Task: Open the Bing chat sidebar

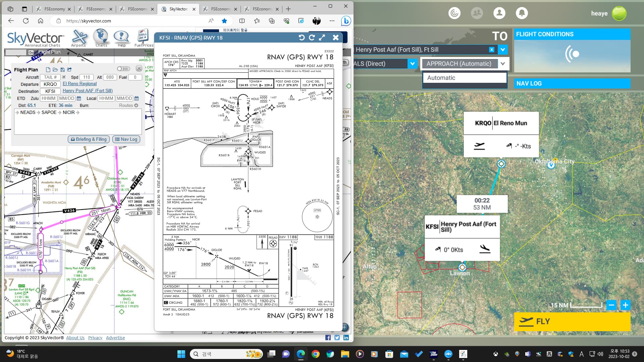Action: (x=346, y=21)
